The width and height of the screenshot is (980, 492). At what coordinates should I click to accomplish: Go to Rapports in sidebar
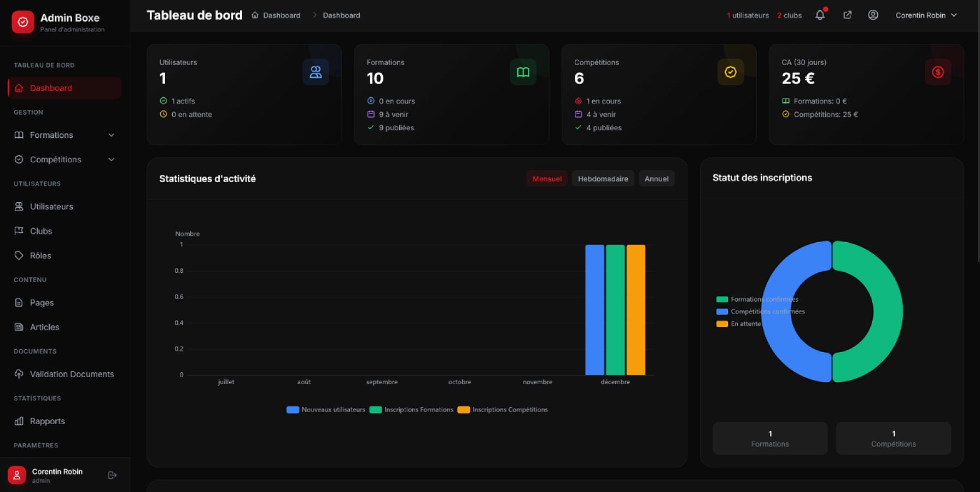47,421
